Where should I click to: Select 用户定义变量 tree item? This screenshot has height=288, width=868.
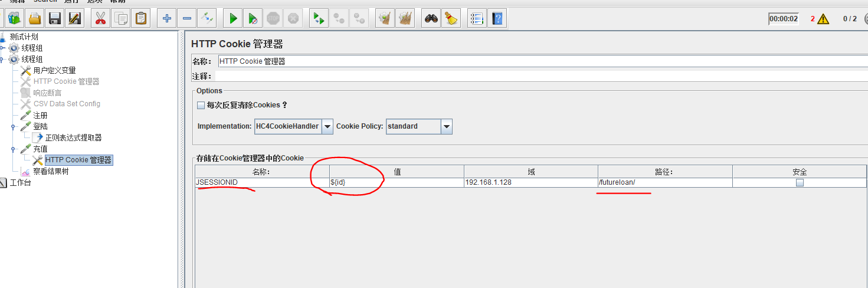(x=54, y=70)
